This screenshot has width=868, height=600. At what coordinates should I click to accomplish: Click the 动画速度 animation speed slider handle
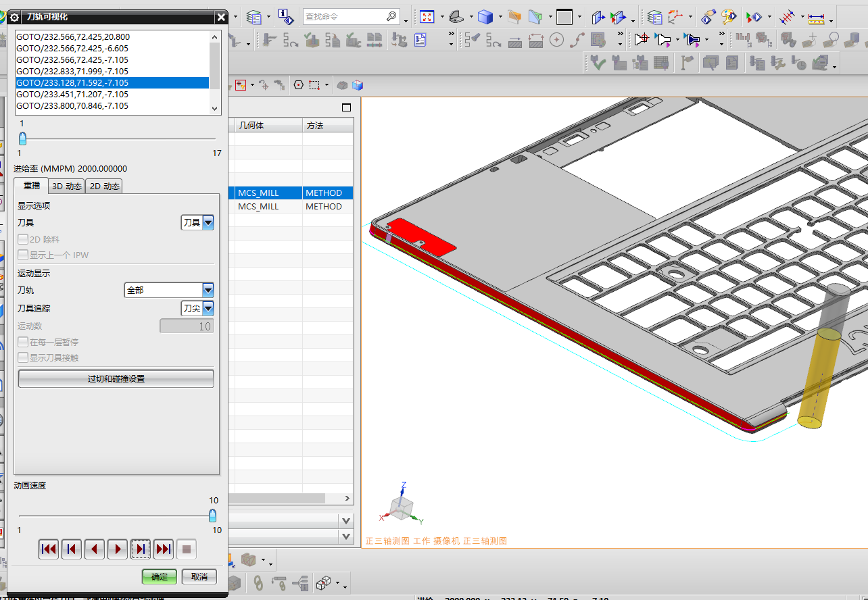[212, 516]
